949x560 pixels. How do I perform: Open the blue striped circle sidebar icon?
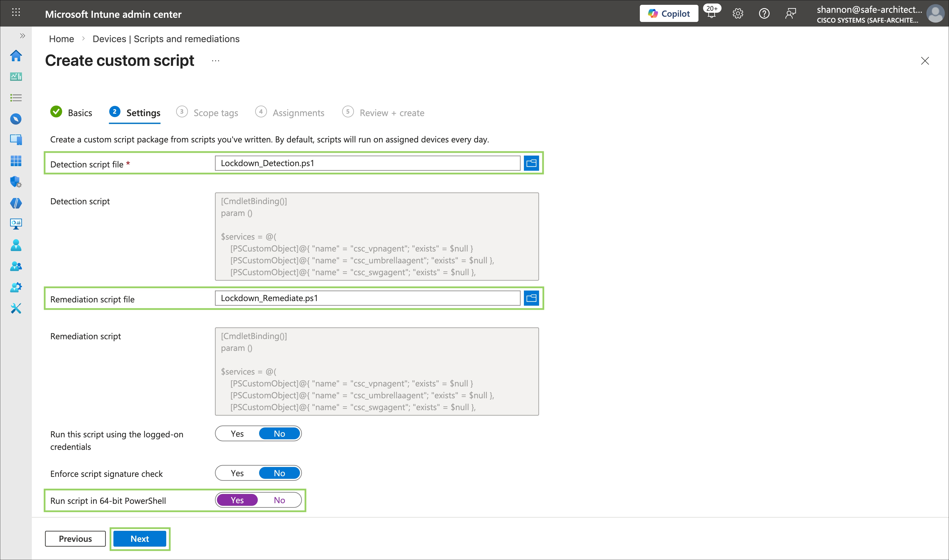tap(16, 203)
